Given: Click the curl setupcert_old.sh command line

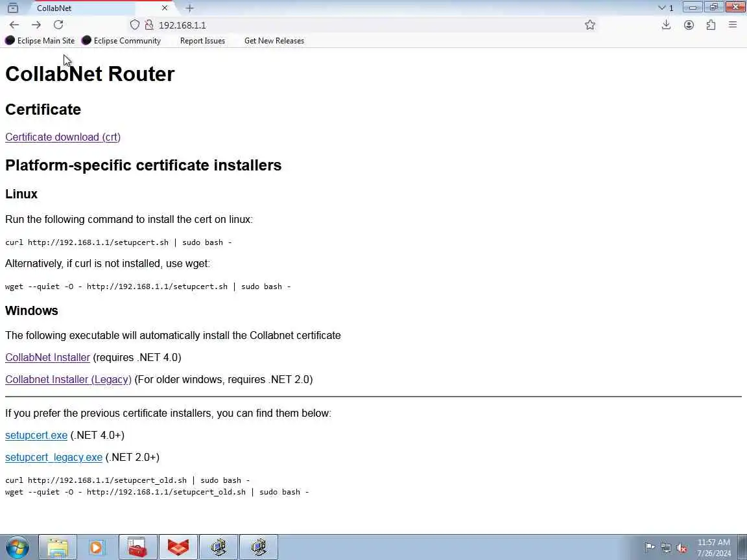Looking at the screenshot, I should click(128, 480).
